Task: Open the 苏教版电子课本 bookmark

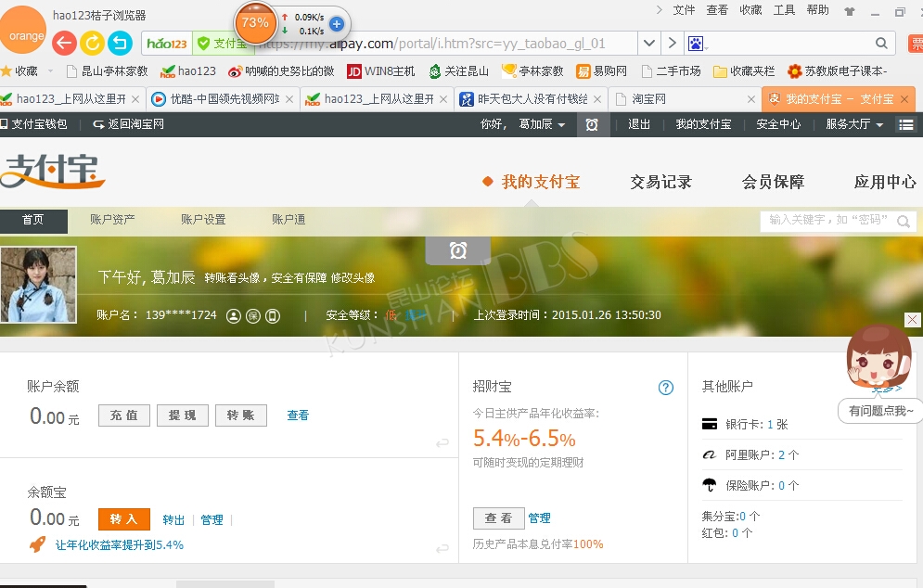Action: point(837,71)
